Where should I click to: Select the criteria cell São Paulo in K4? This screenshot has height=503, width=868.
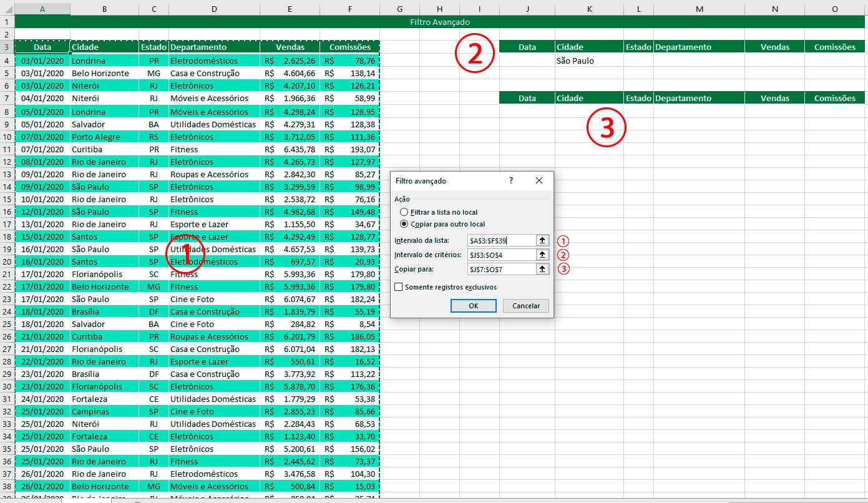click(x=589, y=61)
